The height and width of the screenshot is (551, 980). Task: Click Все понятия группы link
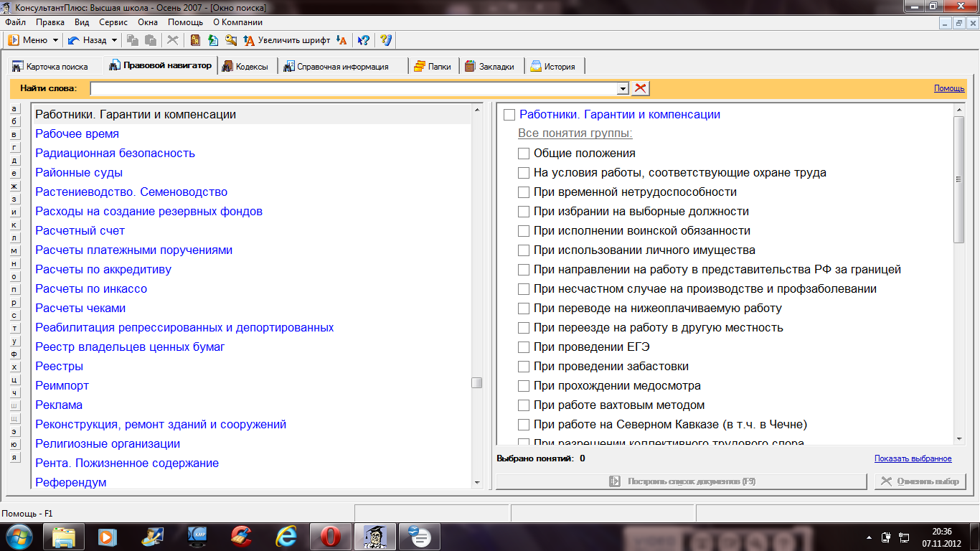click(575, 134)
